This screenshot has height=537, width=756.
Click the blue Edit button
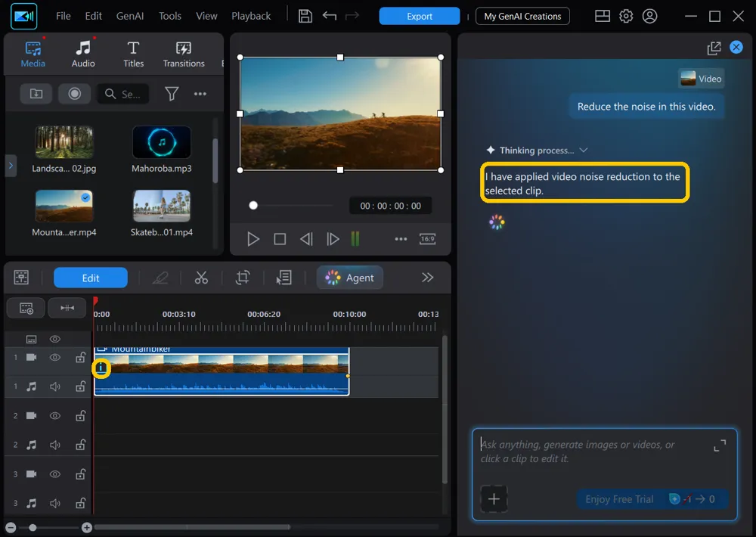point(90,278)
